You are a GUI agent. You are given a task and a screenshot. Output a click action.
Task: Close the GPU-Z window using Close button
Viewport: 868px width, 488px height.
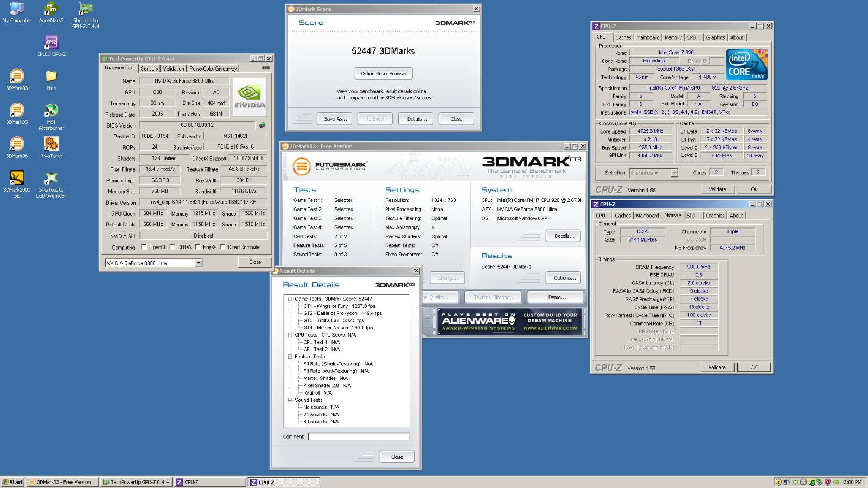(x=255, y=262)
